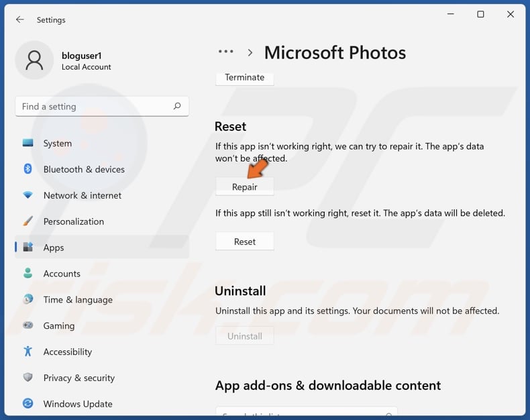The image size is (530, 420).
Task: Click the Reset section heading
Action: point(231,127)
